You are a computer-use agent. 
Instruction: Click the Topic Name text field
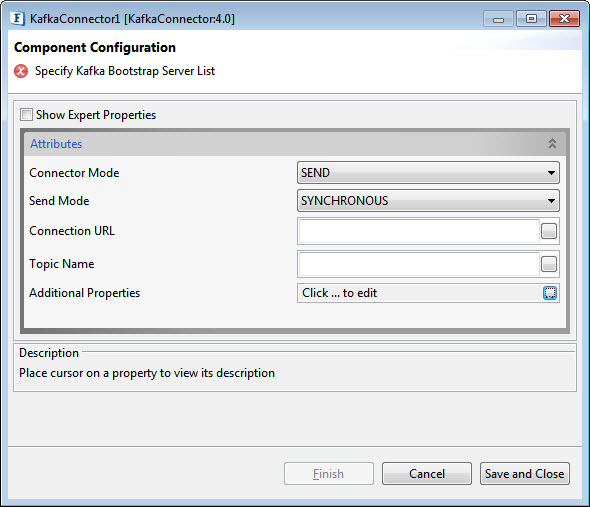(x=419, y=264)
